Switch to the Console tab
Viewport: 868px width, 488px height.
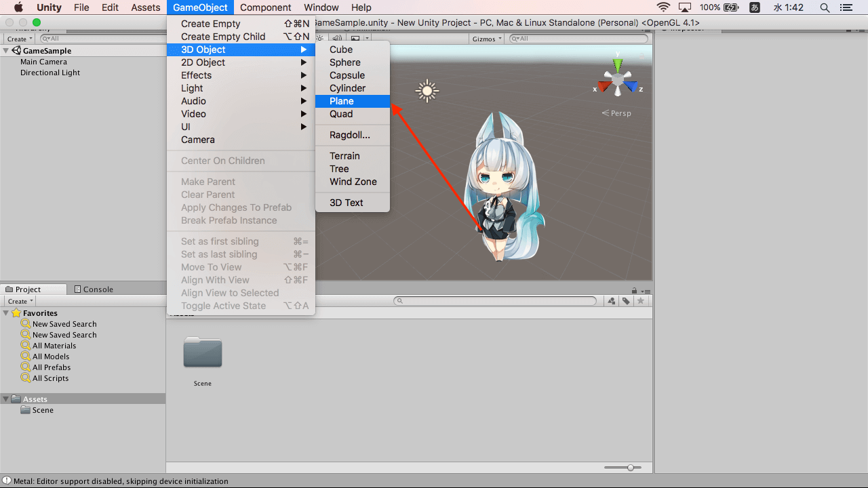pos(94,289)
